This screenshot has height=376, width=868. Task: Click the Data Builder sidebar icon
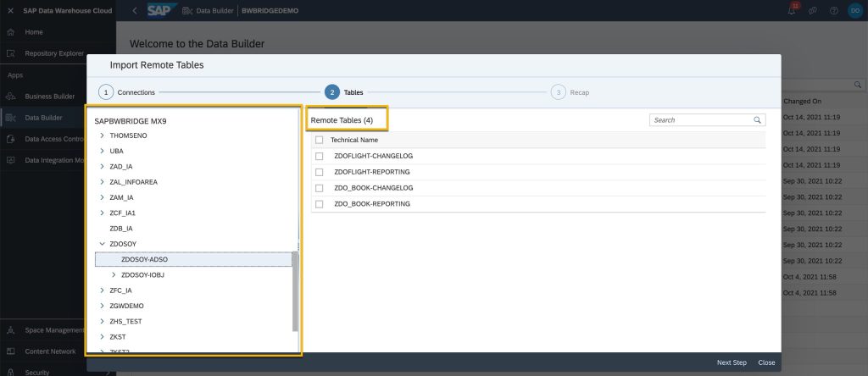[x=10, y=118]
